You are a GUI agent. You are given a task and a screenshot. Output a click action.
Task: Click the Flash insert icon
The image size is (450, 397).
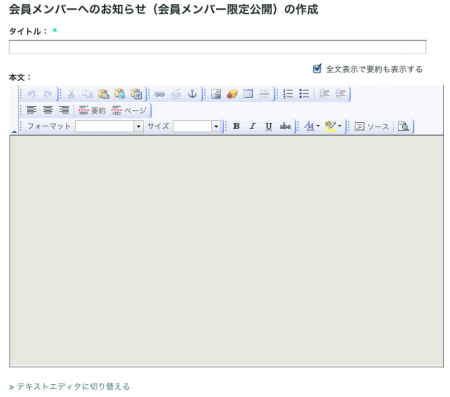(232, 94)
